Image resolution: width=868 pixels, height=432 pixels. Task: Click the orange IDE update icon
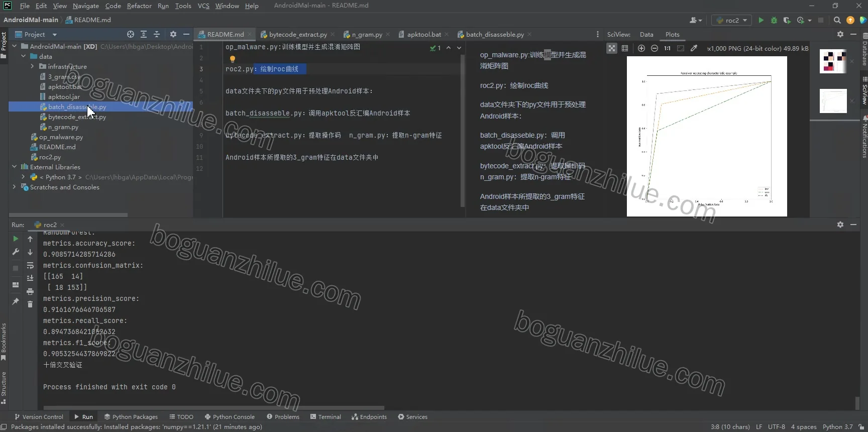tap(850, 20)
